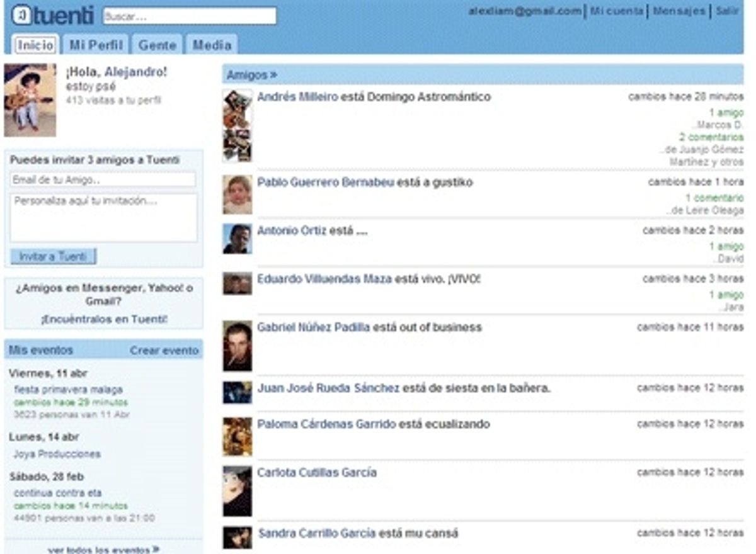756x554 pixels.
Task: Open Pablo Guerrero Bernabeu's name link
Action: [326, 183]
